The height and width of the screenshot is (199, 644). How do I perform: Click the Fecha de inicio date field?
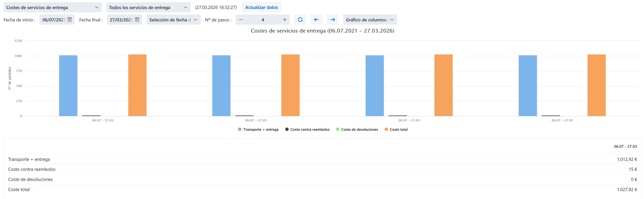[53, 20]
